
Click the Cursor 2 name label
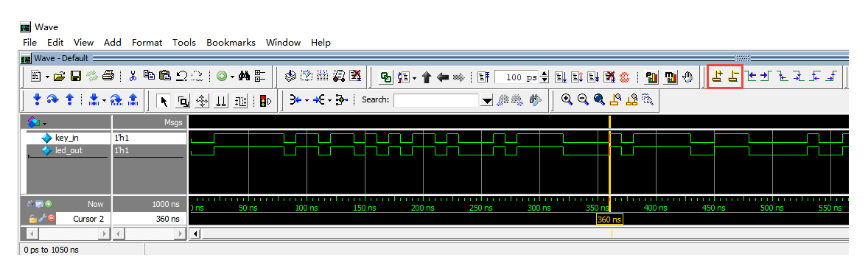tap(88, 219)
